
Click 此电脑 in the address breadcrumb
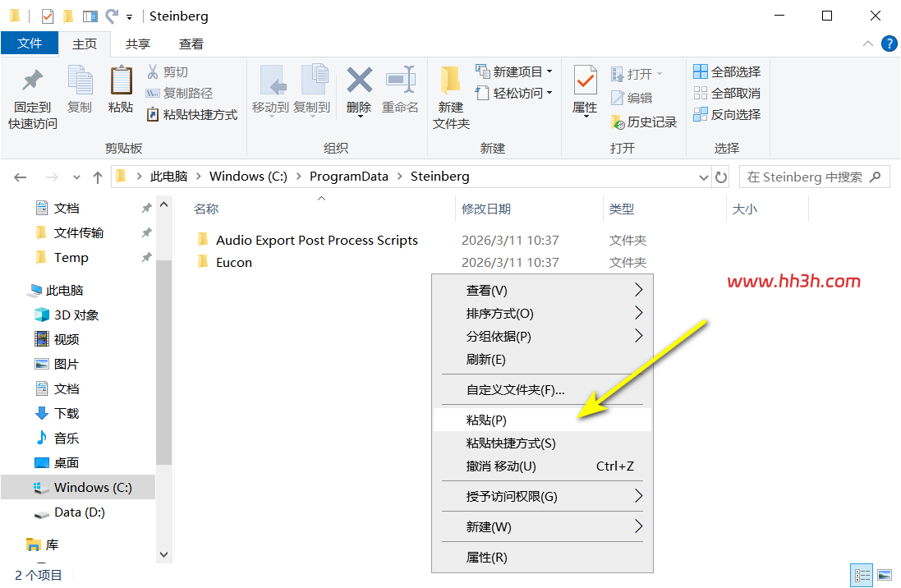[x=168, y=177]
